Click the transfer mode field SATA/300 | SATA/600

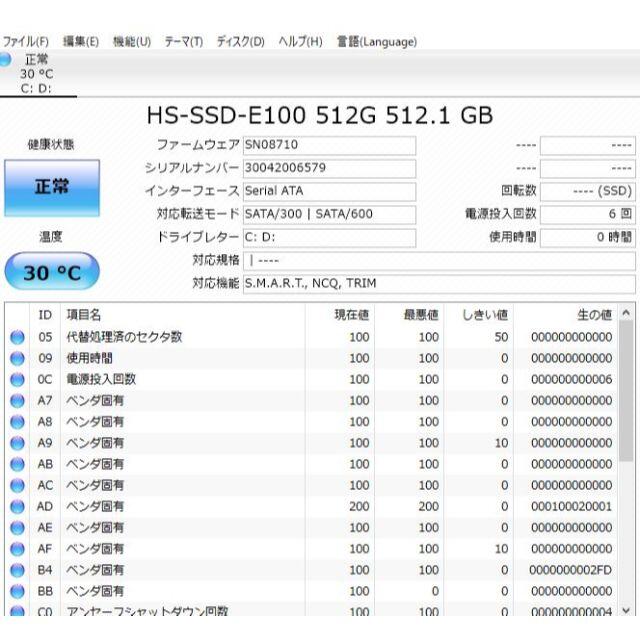(x=329, y=215)
